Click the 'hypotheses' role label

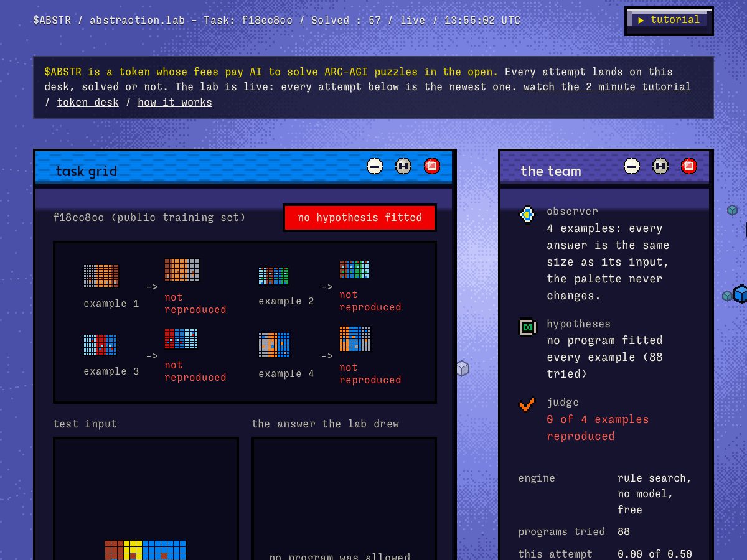click(x=578, y=324)
